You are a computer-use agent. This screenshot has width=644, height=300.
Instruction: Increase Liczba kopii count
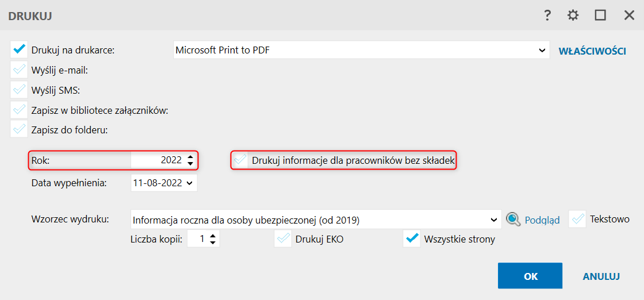pos(212,236)
